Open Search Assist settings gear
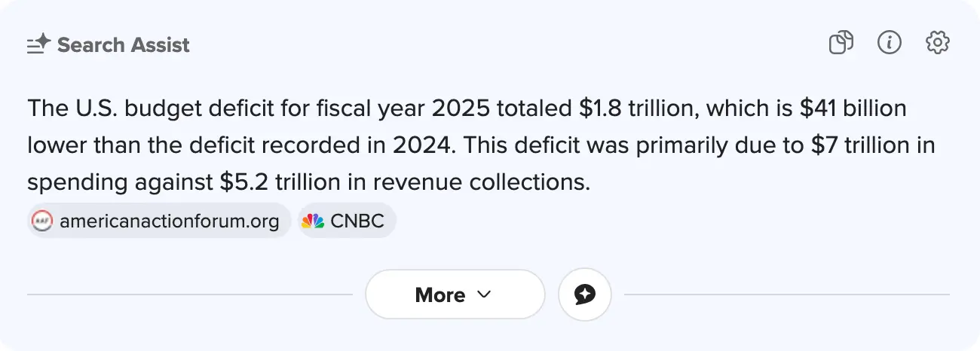Viewport: 980px width, 351px height. pyautogui.click(x=937, y=43)
